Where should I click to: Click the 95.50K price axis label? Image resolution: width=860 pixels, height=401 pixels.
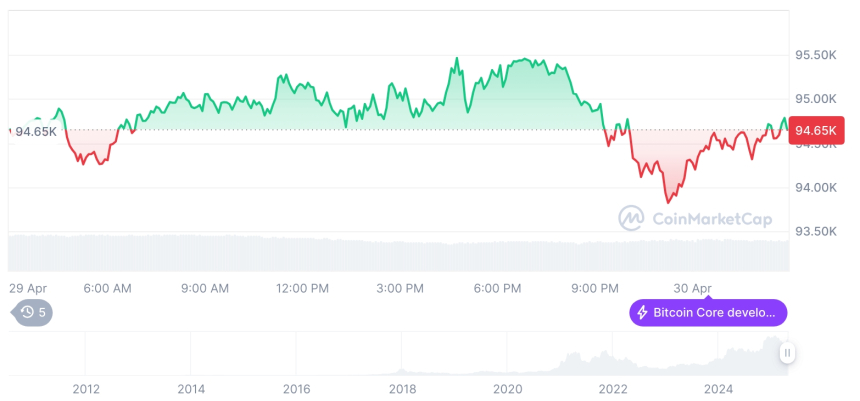(815, 55)
